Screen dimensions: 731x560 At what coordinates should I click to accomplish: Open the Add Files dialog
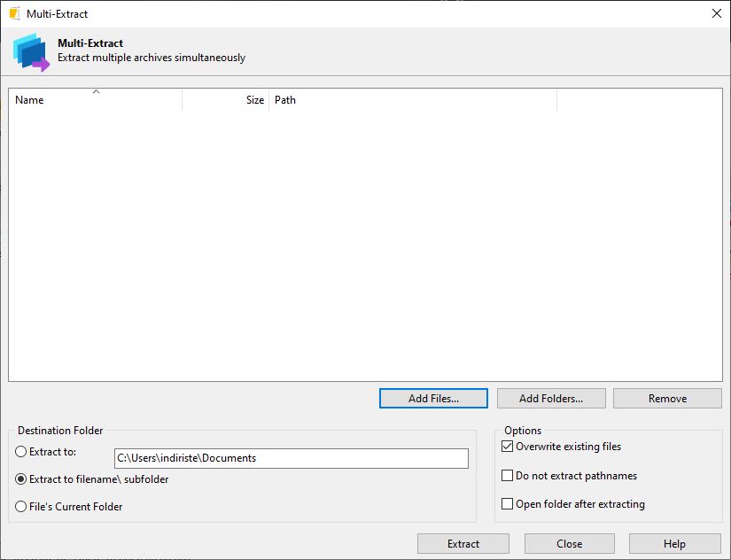tap(433, 399)
